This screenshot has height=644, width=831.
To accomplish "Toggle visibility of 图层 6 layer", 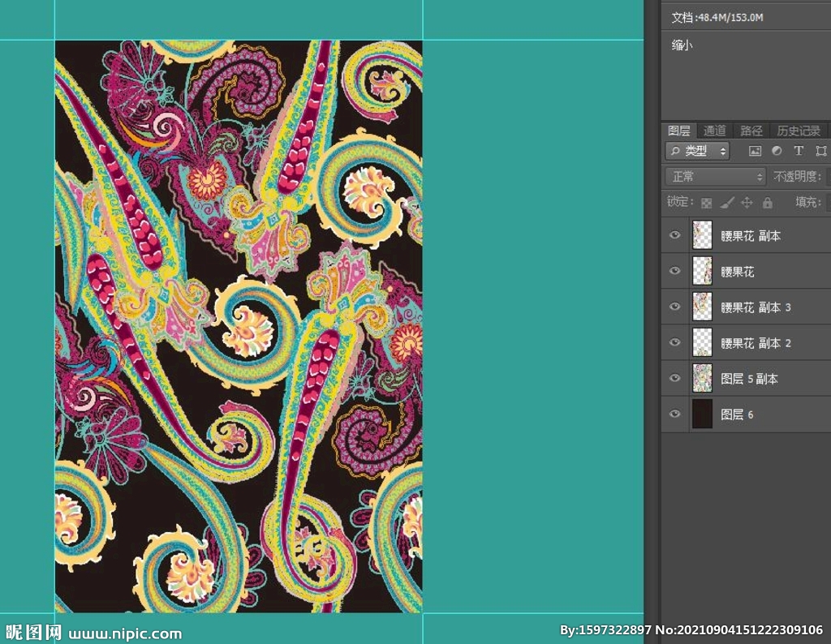I will [x=674, y=414].
